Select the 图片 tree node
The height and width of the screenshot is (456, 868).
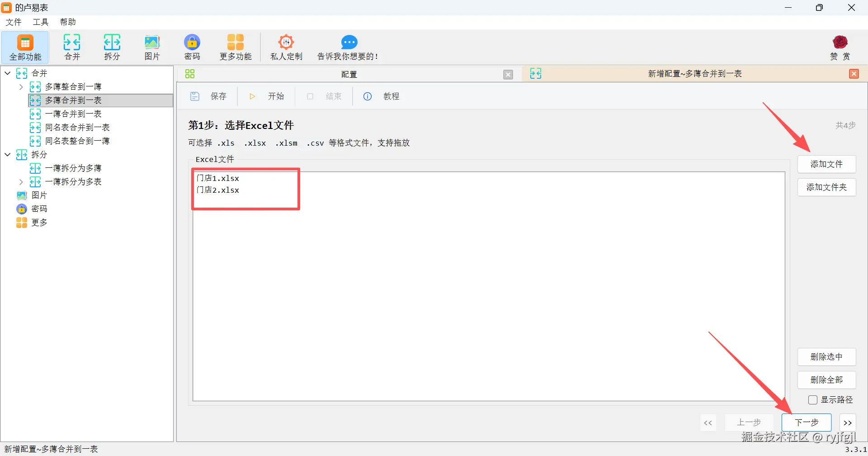pos(39,195)
